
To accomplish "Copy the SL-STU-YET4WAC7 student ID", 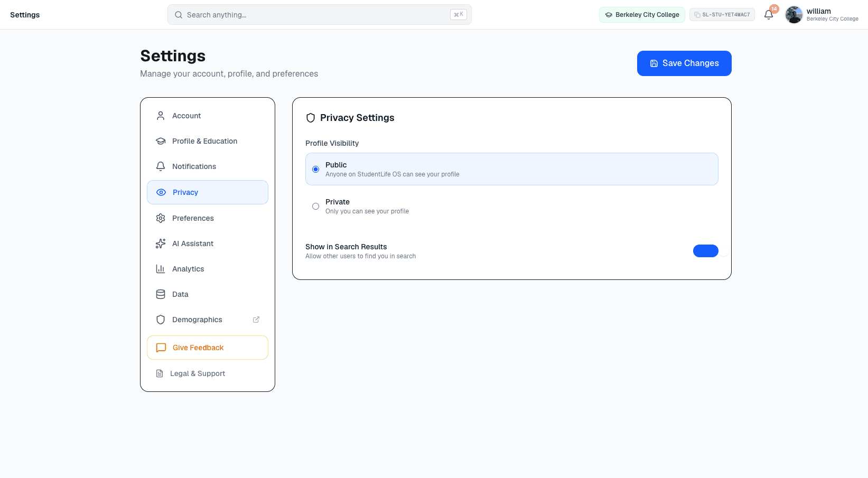I will [722, 15].
